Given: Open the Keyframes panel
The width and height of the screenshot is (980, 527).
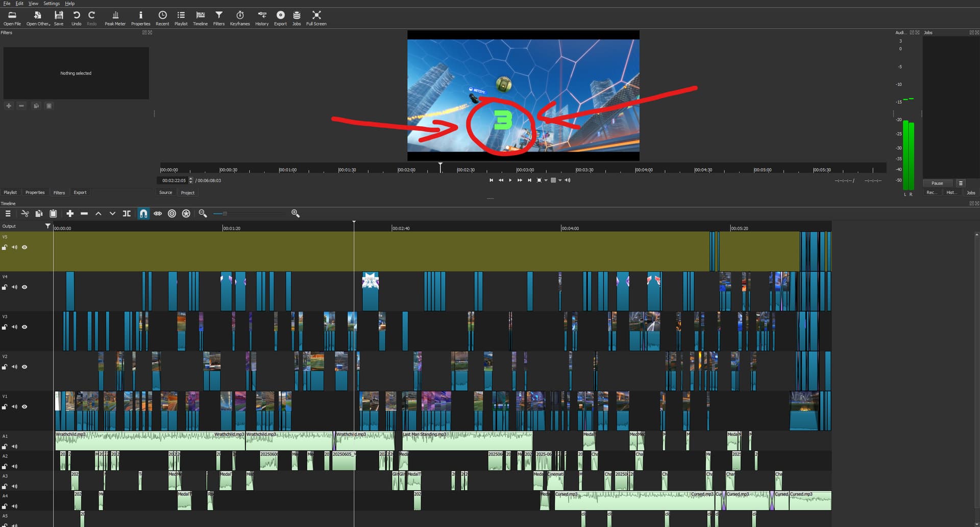Looking at the screenshot, I should 240,18.
